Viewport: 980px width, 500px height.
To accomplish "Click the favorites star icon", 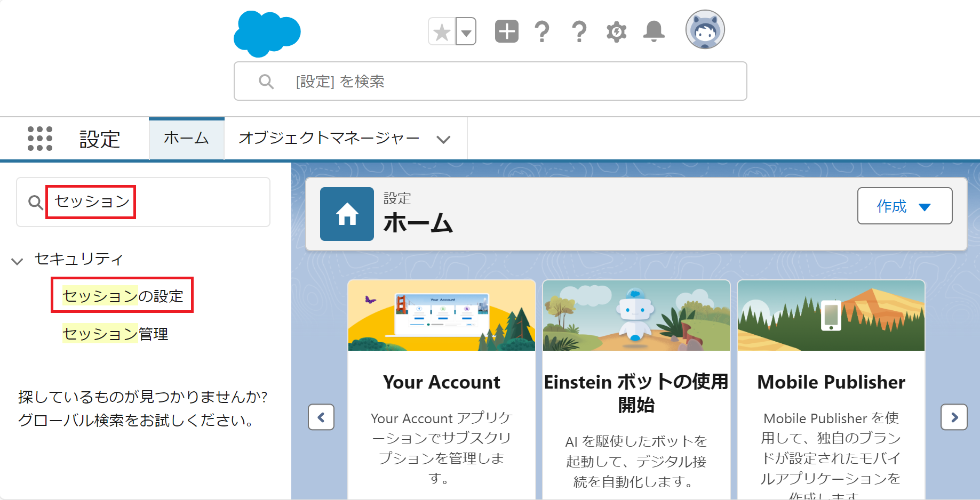I will (x=442, y=32).
